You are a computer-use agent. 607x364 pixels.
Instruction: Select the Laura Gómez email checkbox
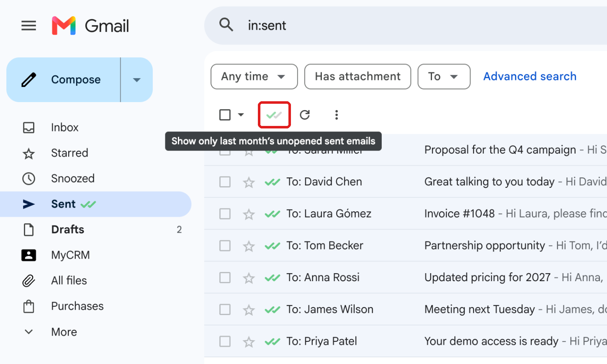point(225,214)
